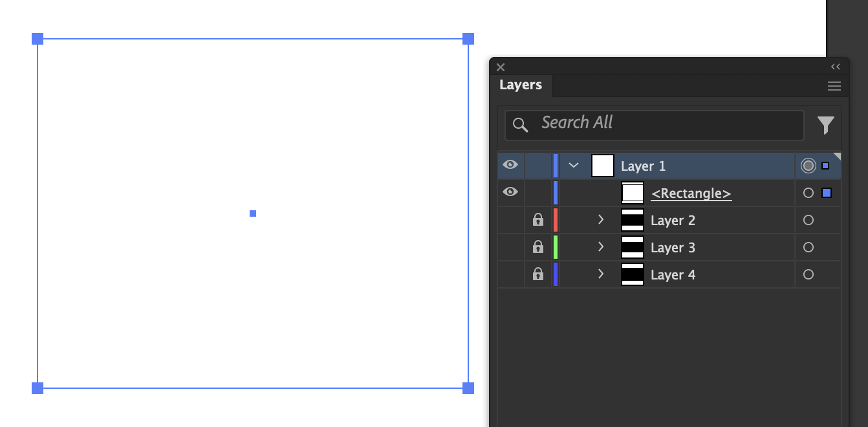Select the Layers tab
Viewport: 868px width, 427px height.
521,85
